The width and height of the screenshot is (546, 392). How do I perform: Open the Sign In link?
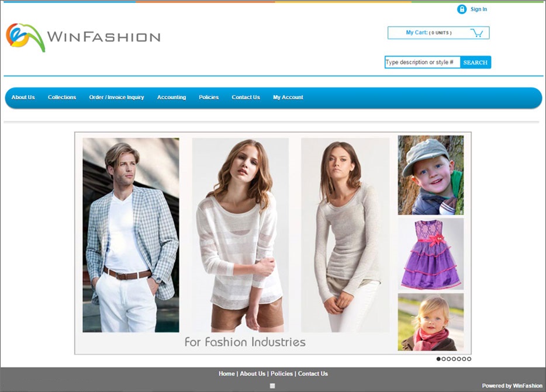tap(478, 9)
